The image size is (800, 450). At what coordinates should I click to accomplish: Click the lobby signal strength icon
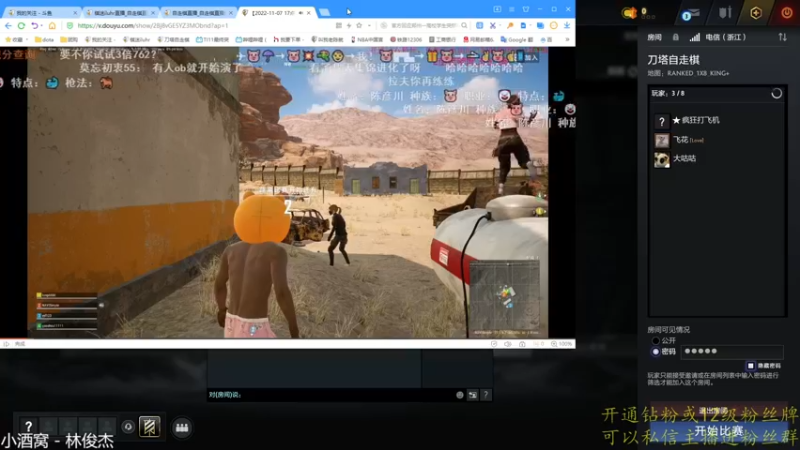694,37
